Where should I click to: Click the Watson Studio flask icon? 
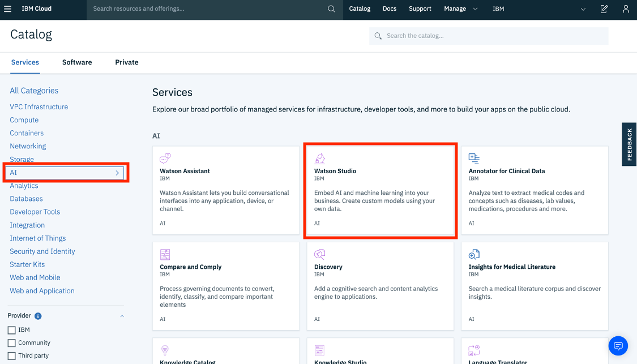[320, 158]
